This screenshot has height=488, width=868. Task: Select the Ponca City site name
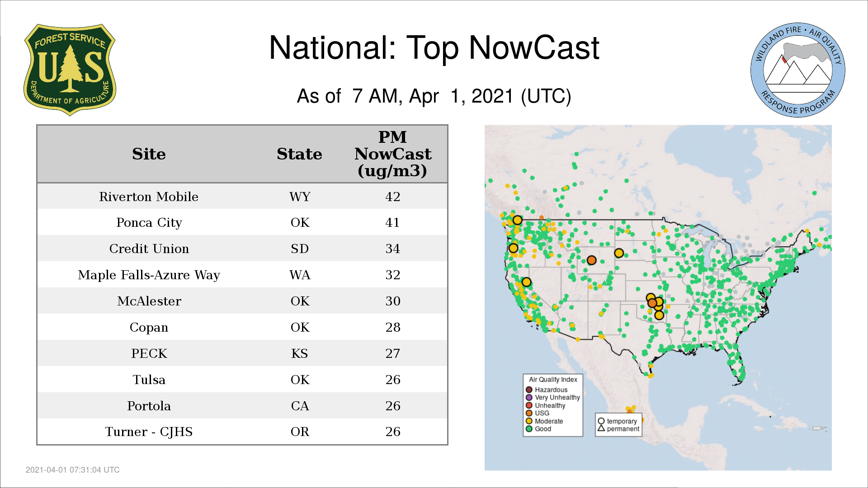click(x=149, y=223)
